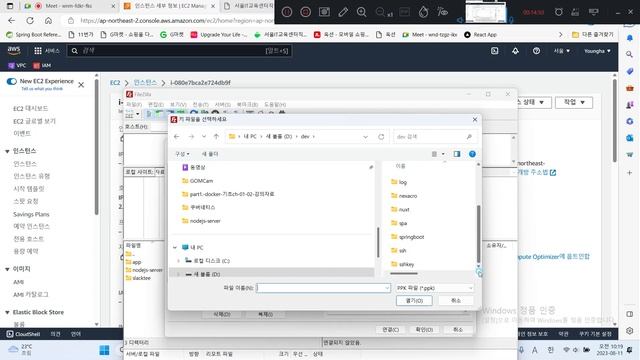Go back in the key file dialog
This screenshot has width=640, height=360.
(177, 137)
